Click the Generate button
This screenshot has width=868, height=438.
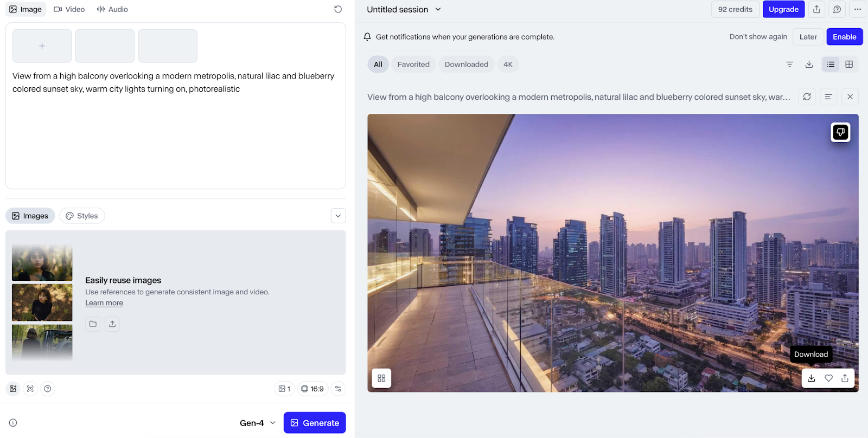[315, 423]
